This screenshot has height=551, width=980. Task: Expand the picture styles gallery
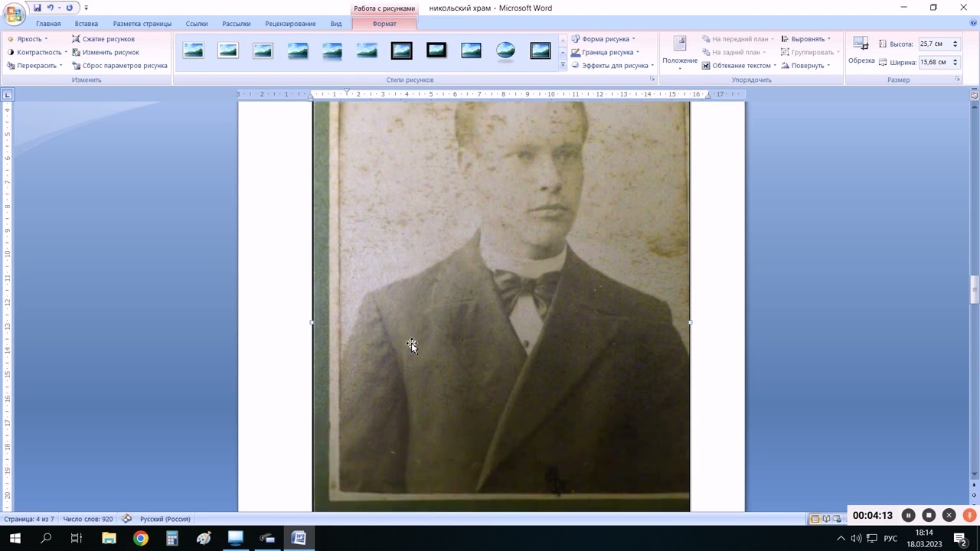click(x=563, y=66)
